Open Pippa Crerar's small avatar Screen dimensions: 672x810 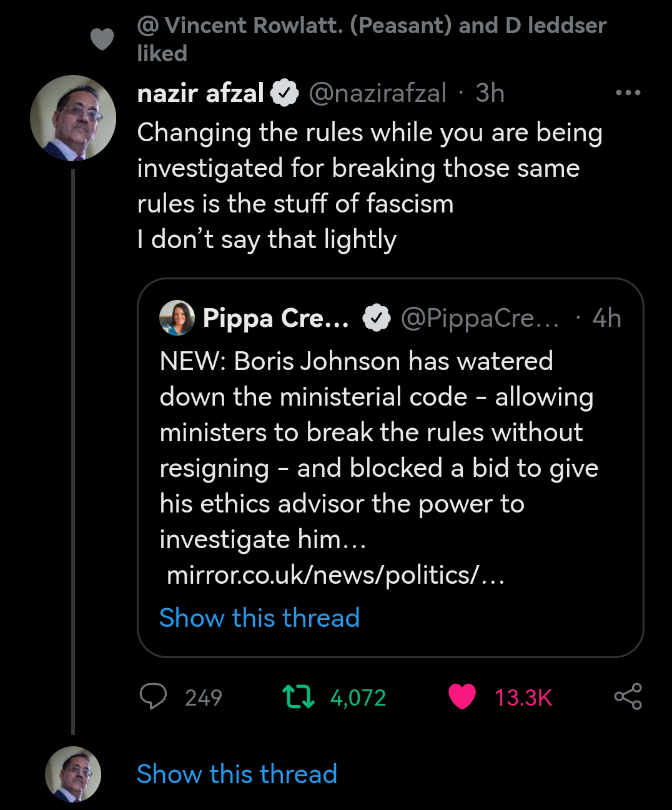[x=177, y=318]
